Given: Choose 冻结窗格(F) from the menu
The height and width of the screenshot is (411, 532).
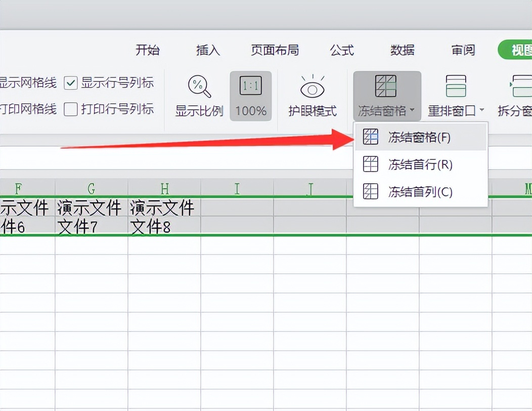Looking at the screenshot, I should click(421, 137).
